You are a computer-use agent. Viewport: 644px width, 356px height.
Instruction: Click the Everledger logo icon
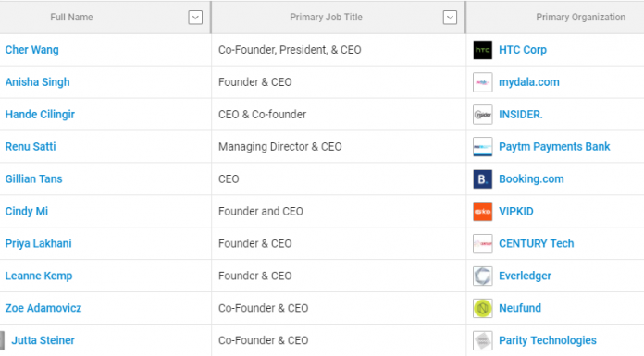pyautogui.click(x=483, y=276)
